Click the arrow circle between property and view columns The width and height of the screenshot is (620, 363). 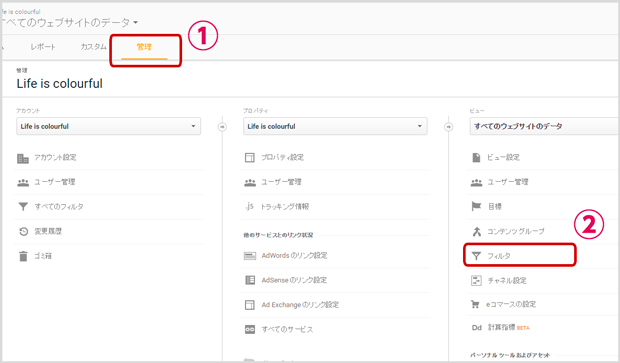click(x=448, y=127)
